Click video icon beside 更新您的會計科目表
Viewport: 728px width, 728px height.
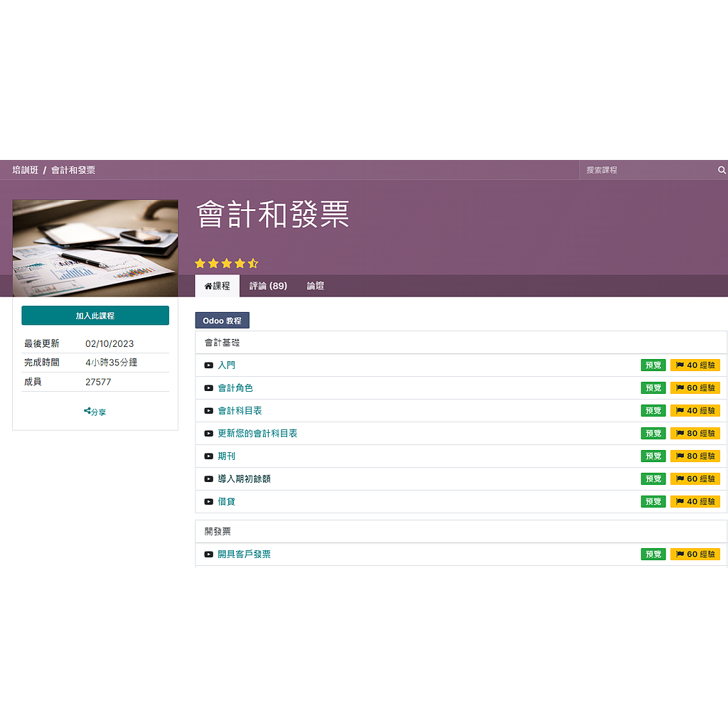pos(209,434)
